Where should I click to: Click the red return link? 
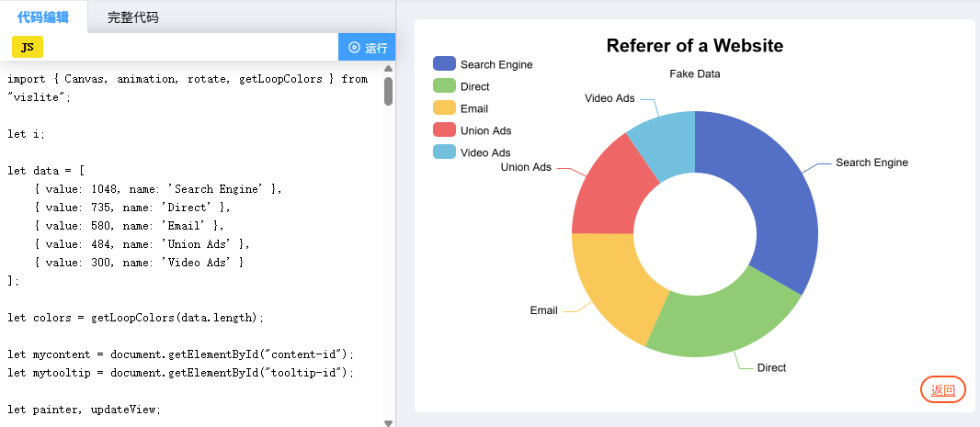point(942,390)
